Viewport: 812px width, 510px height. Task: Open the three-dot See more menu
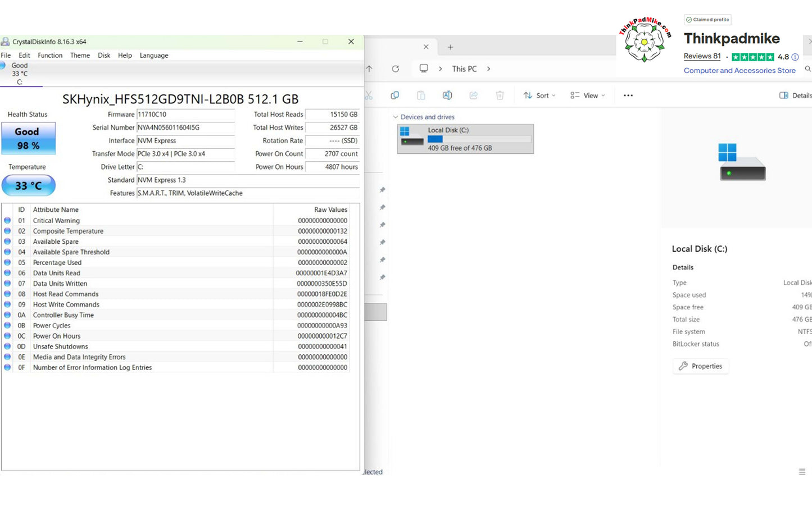pos(628,95)
